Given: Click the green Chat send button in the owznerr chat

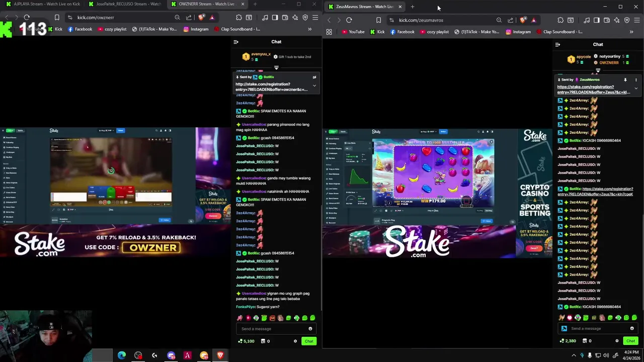Looking at the screenshot, I should pos(309,341).
